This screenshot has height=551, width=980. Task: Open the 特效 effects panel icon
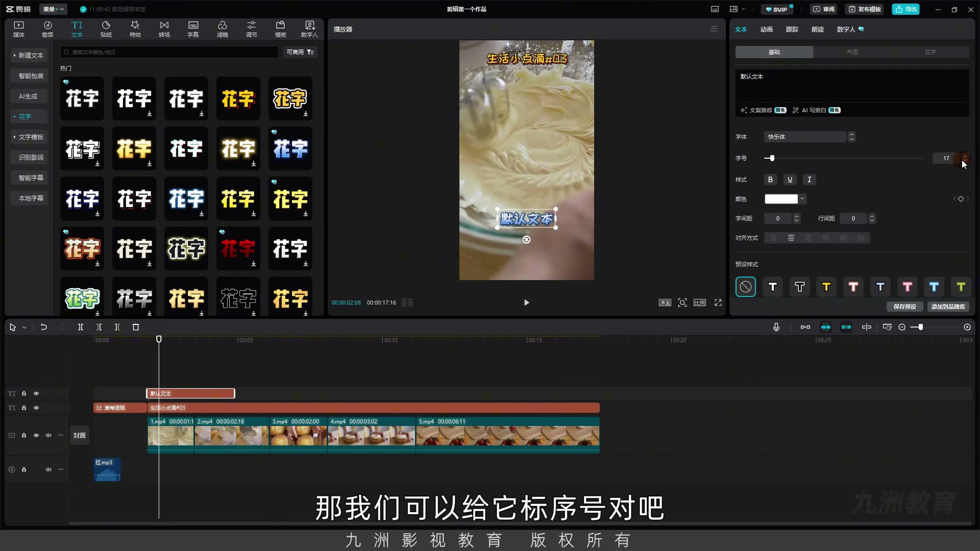point(135,29)
